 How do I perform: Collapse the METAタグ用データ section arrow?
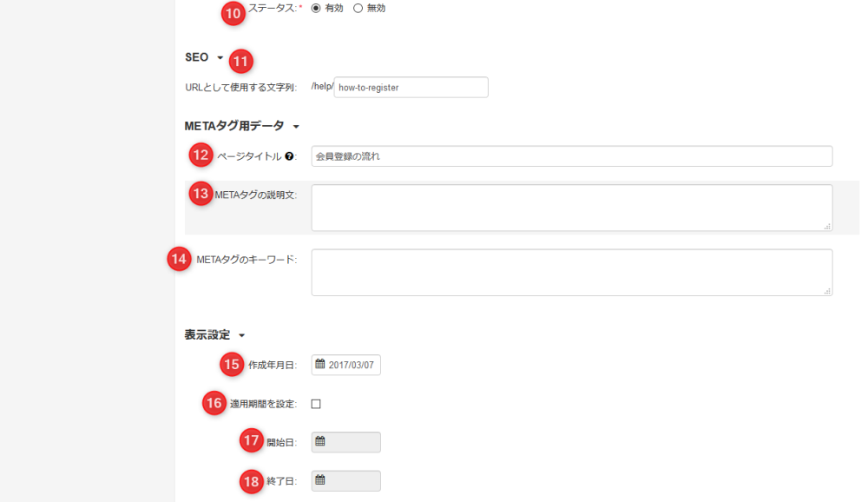(296, 127)
